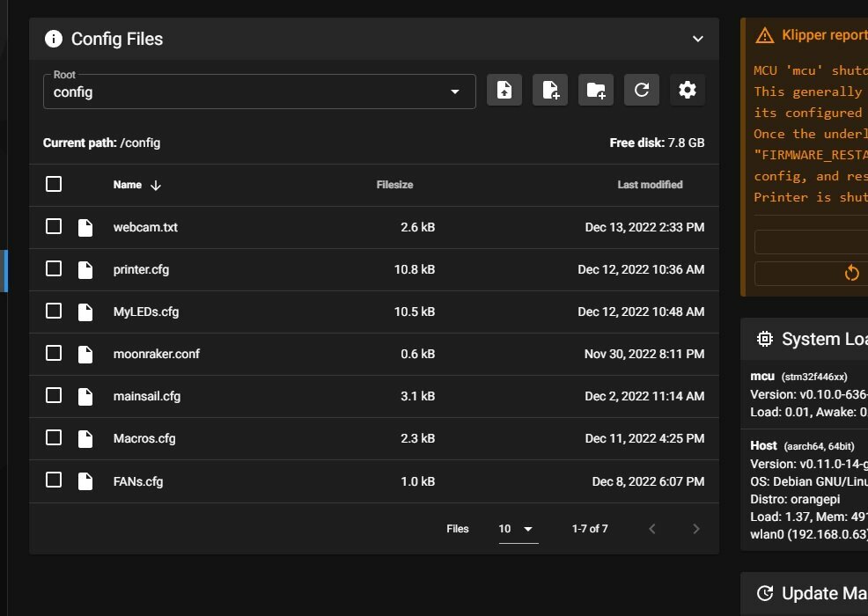This screenshot has width=868, height=616.
Task: Collapse the Config Files panel chevron
Action: (697, 39)
